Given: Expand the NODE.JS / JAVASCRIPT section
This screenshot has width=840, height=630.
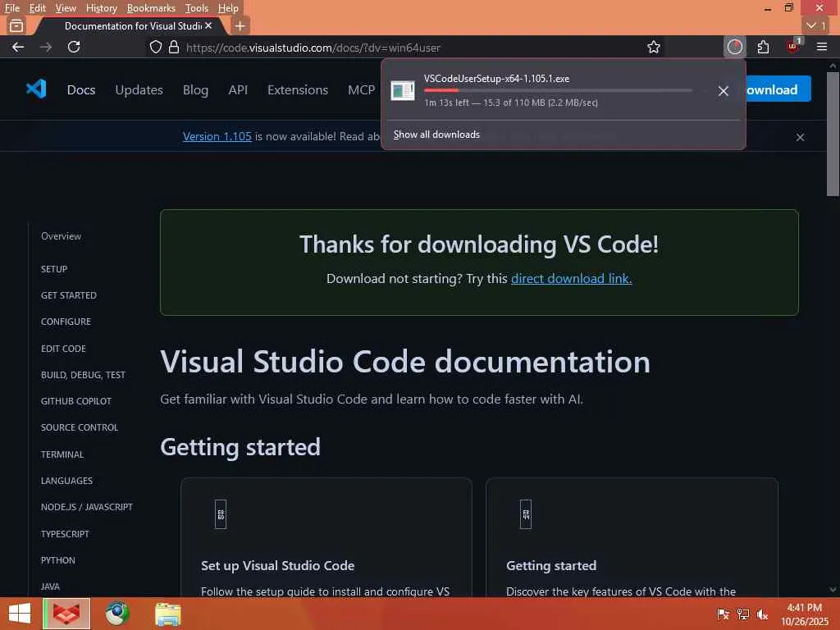Looking at the screenshot, I should tap(87, 507).
